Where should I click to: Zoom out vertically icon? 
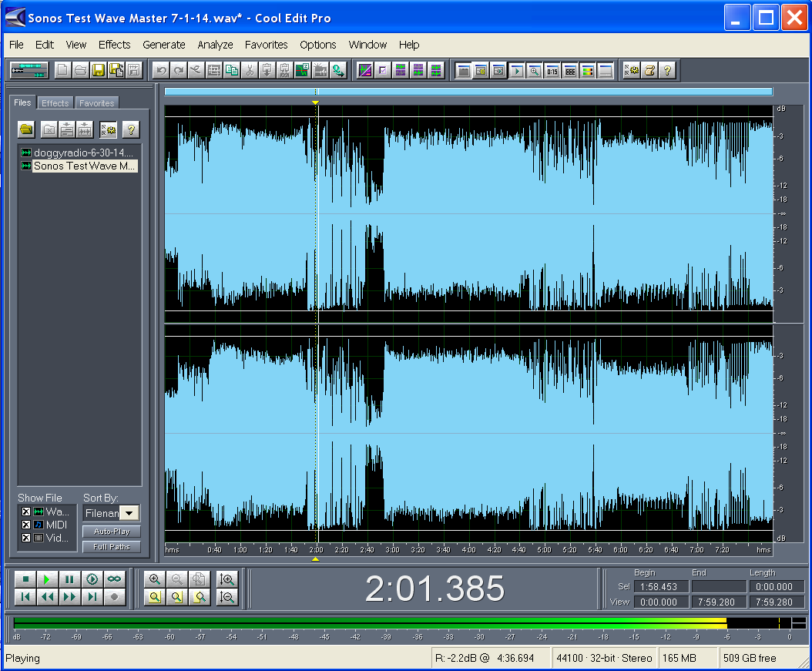click(226, 597)
